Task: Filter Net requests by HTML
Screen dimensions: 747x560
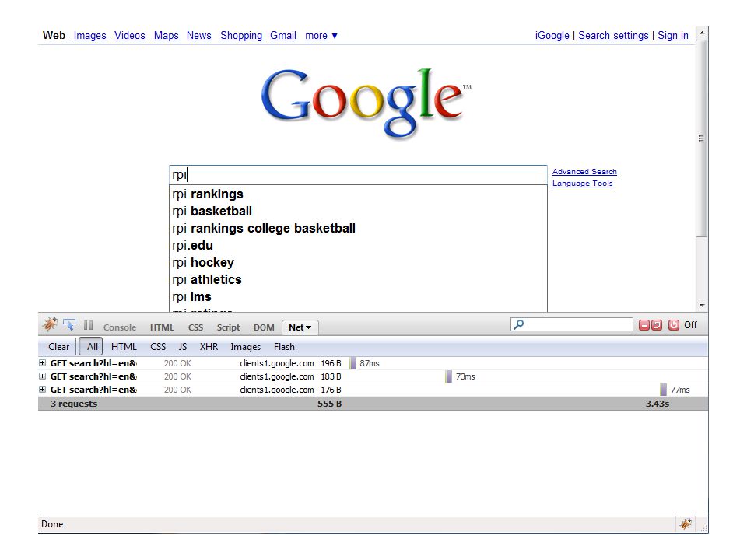Action: click(x=124, y=347)
